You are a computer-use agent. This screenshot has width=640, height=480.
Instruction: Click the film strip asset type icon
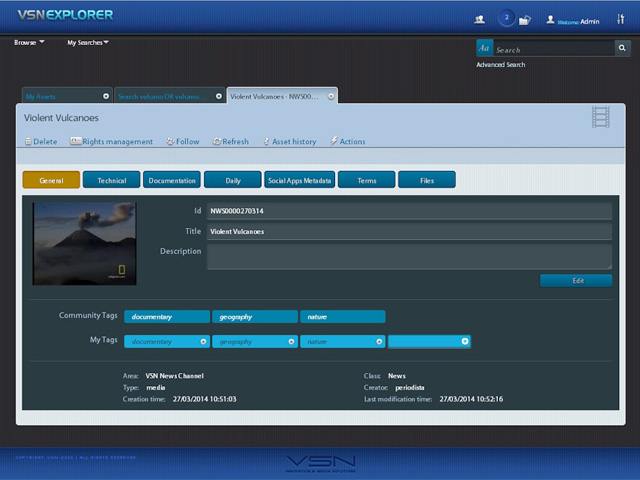pos(600,117)
